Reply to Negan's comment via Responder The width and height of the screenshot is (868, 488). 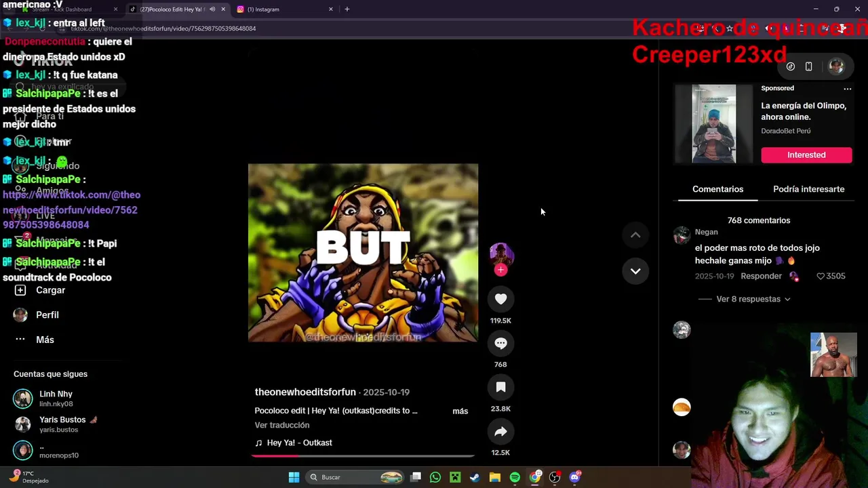(761, 276)
